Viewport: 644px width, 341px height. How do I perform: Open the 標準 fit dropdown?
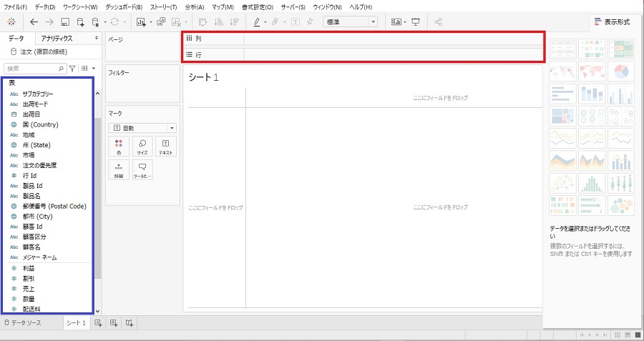coord(350,22)
